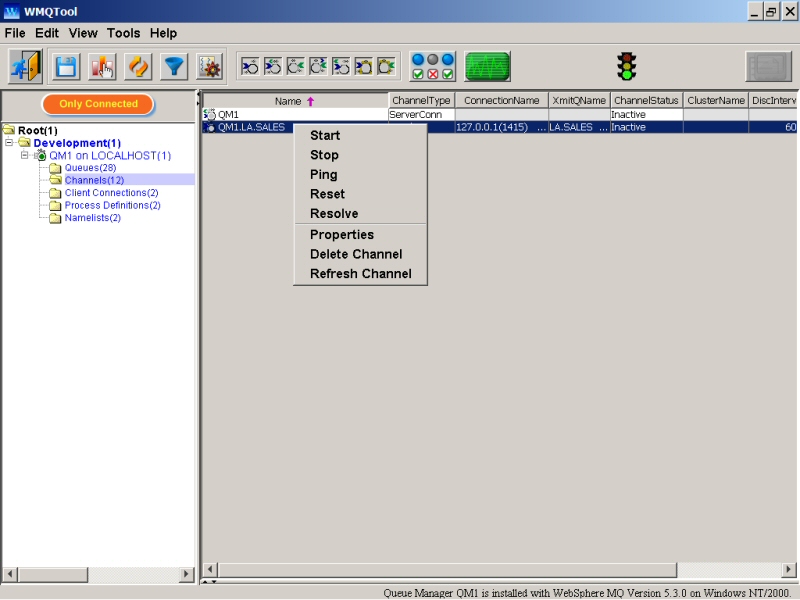800x600 pixels.
Task: Click the fifth channel type icon
Action: (341, 66)
